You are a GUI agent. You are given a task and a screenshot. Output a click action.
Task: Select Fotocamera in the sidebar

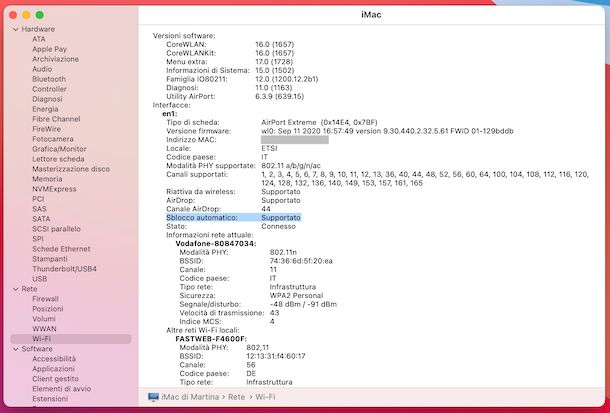tap(53, 139)
